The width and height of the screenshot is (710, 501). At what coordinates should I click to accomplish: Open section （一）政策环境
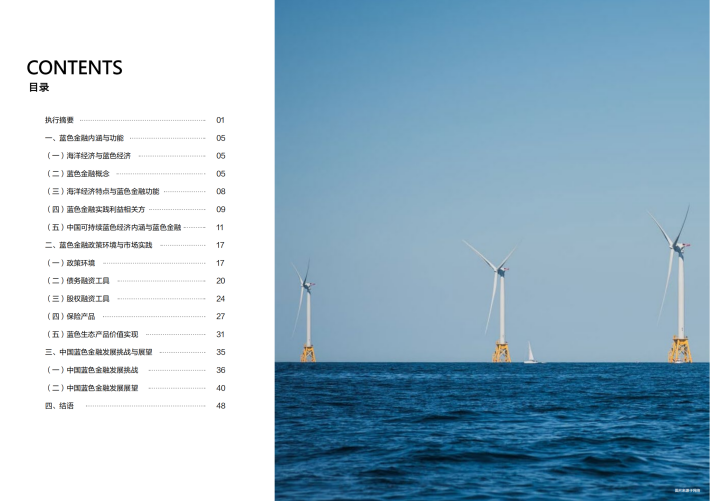pos(70,263)
